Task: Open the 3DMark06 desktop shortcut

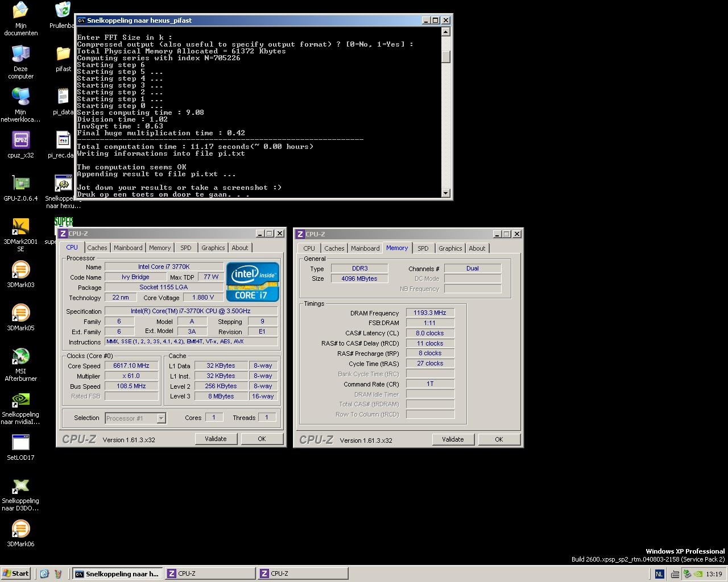Action: coord(20,530)
